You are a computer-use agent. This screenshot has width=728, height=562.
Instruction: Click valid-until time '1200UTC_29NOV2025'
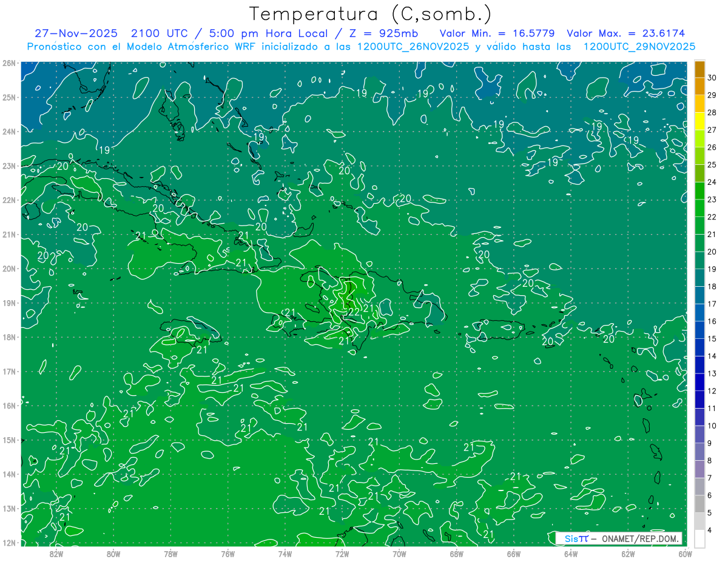(639, 47)
